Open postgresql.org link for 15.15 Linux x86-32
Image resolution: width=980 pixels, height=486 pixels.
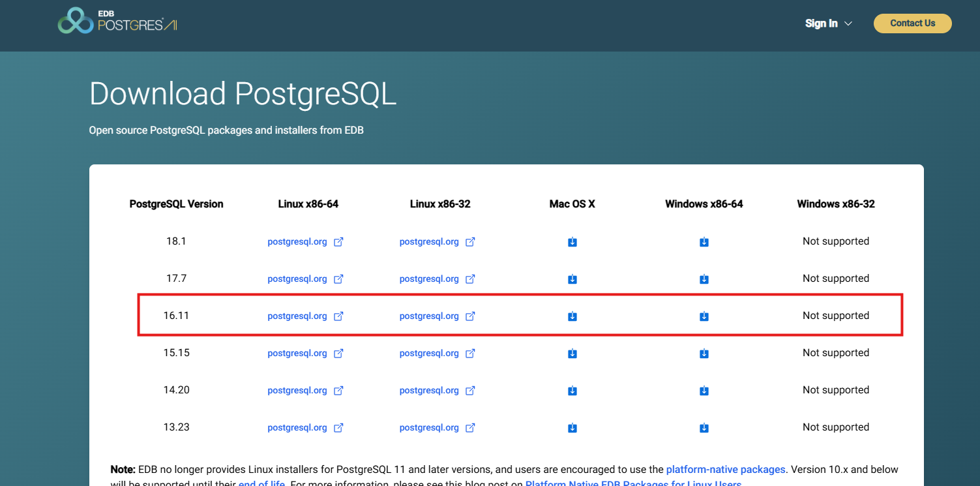point(438,354)
